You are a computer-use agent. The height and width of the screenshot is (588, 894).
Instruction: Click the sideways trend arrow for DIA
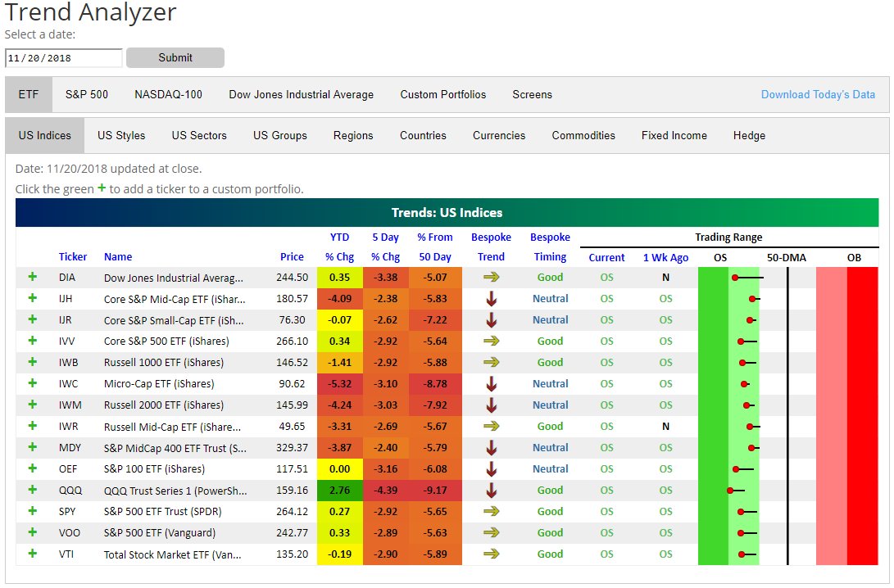tap(491, 277)
